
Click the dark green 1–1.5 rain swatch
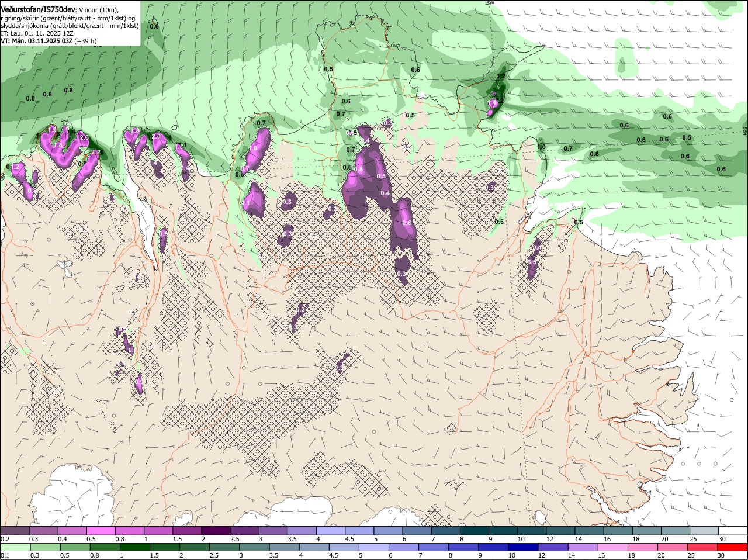click(136, 547)
